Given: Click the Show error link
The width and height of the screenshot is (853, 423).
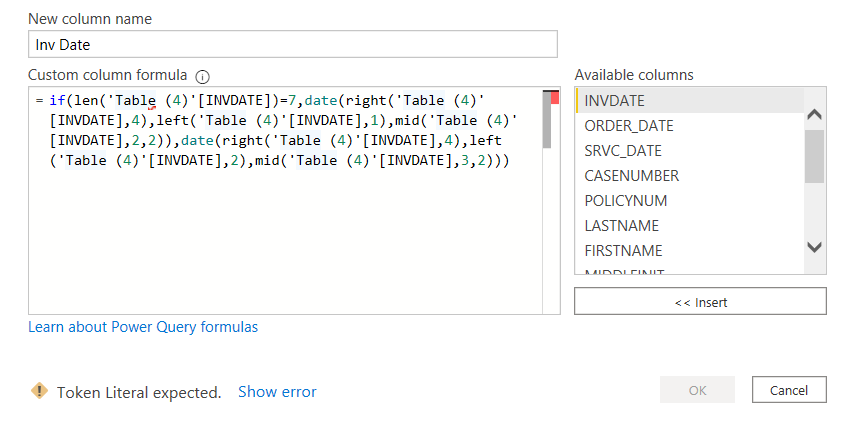Looking at the screenshot, I should [x=277, y=391].
